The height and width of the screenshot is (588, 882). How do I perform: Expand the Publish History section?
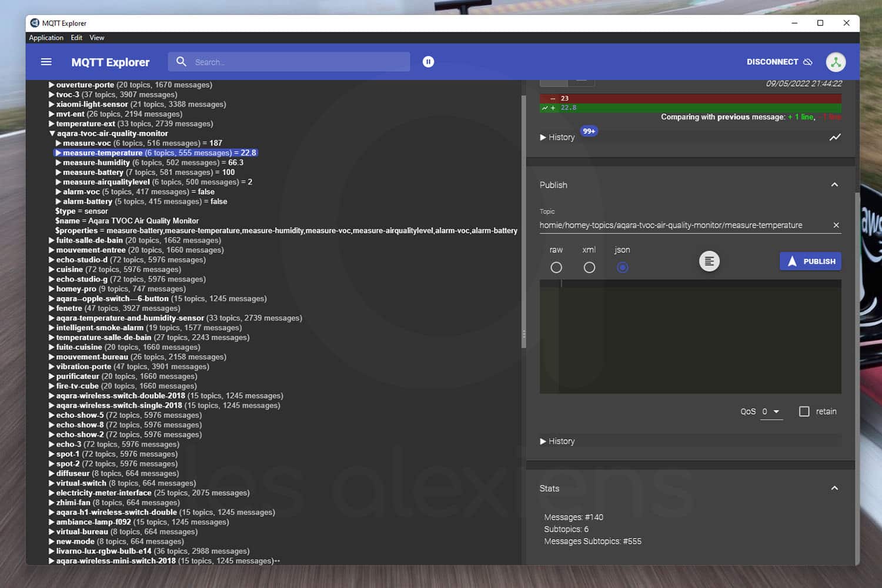tap(557, 441)
